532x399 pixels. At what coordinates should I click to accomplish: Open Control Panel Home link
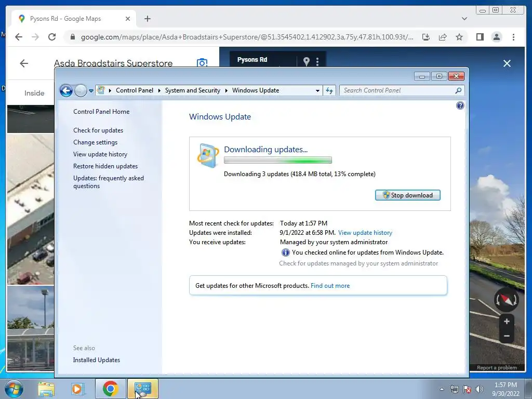click(x=101, y=112)
